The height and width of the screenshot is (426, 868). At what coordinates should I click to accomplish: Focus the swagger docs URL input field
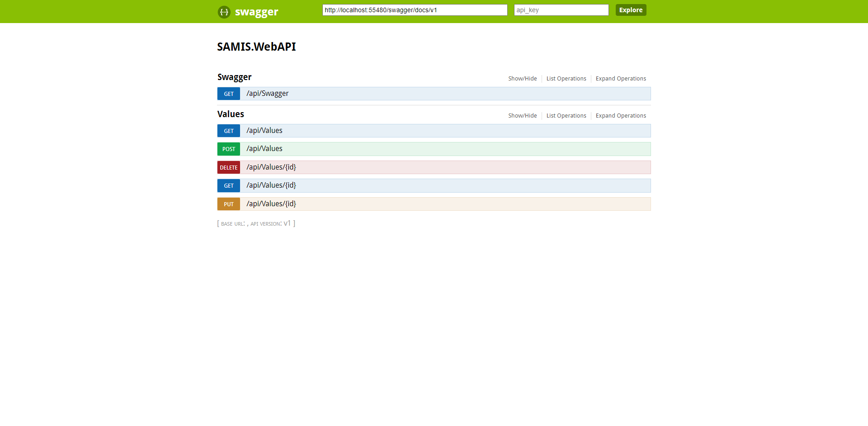[415, 10]
